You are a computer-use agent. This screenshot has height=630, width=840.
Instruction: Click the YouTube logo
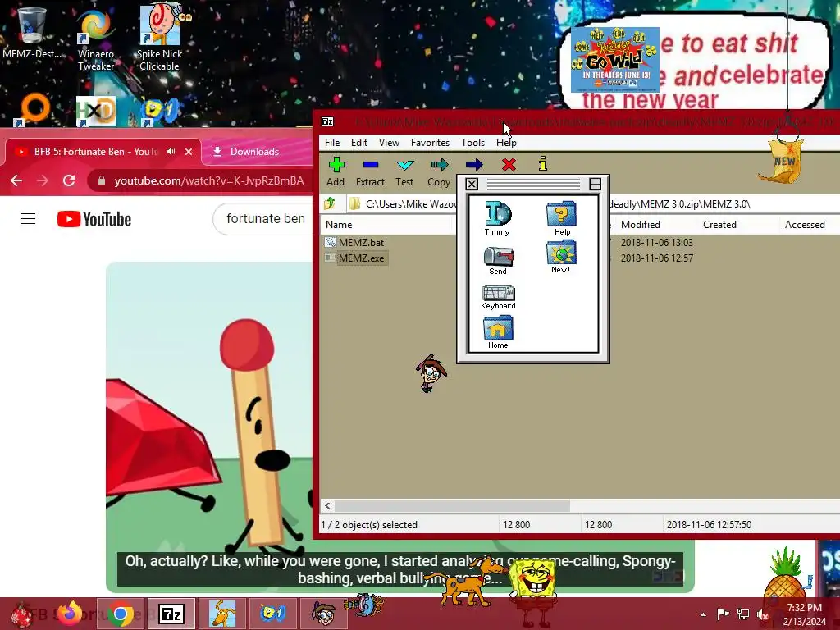click(94, 219)
